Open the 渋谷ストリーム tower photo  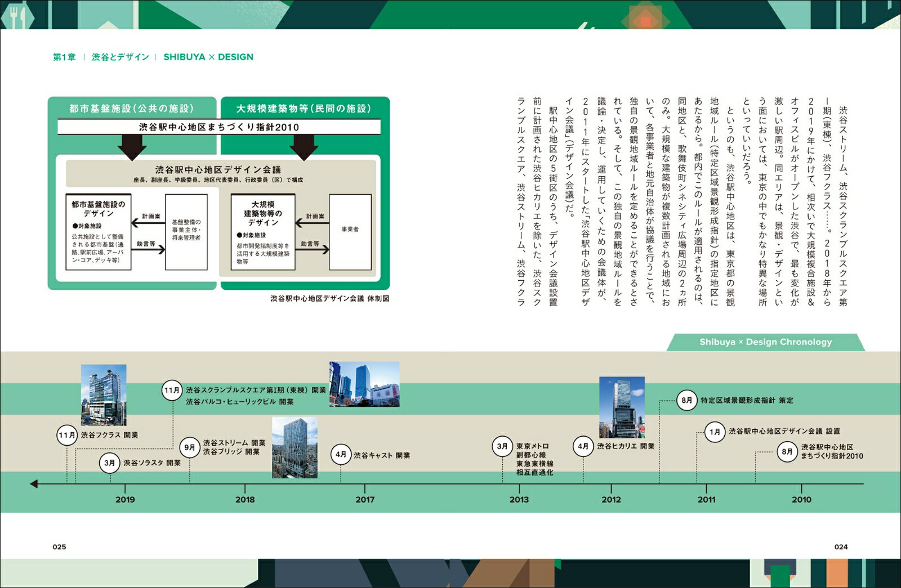[295, 447]
